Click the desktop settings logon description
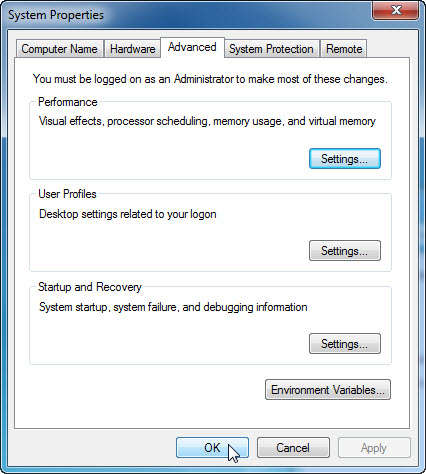 [128, 214]
